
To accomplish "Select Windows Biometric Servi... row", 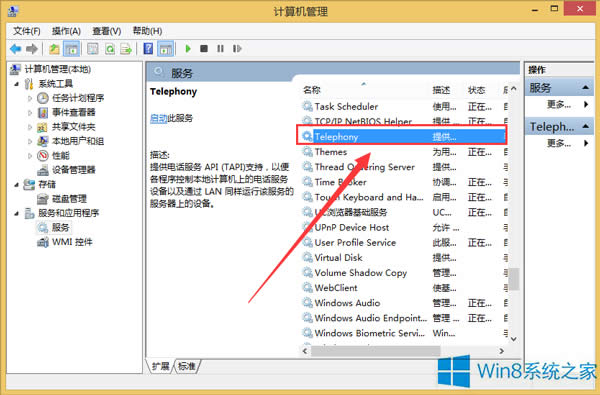I will 405,333.
